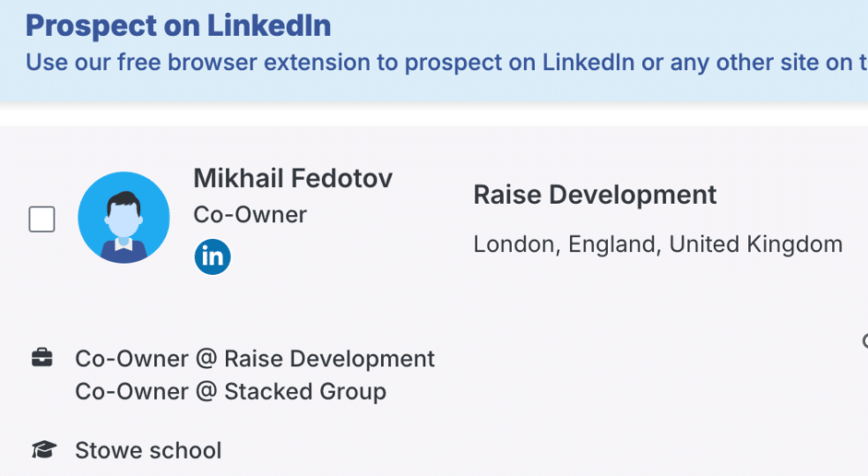Select the Co-Owner @ Raise Development entry
The width and height of the screenshot is (868, 476).
[x=255, y=358]
